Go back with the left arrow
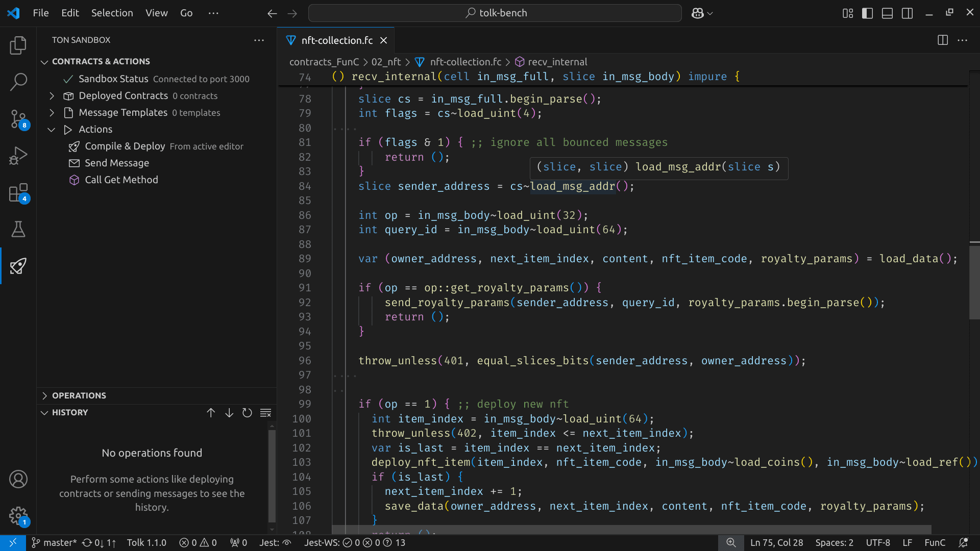 coord(272,13)
